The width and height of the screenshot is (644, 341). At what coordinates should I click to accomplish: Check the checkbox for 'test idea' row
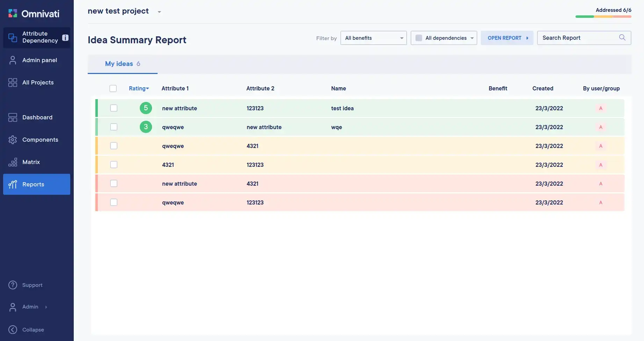click(114, 108)
